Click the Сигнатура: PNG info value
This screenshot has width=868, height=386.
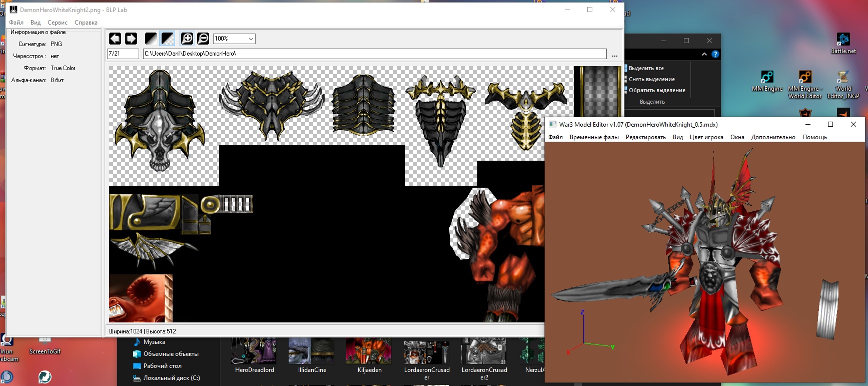[x=56, y=44]
